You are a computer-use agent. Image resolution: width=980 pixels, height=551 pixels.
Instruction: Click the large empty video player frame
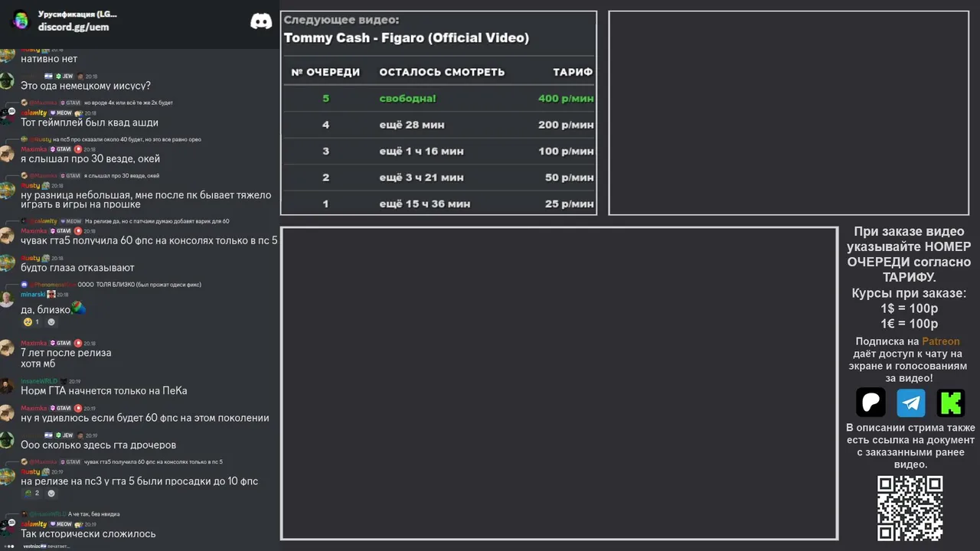pos(559,383)
